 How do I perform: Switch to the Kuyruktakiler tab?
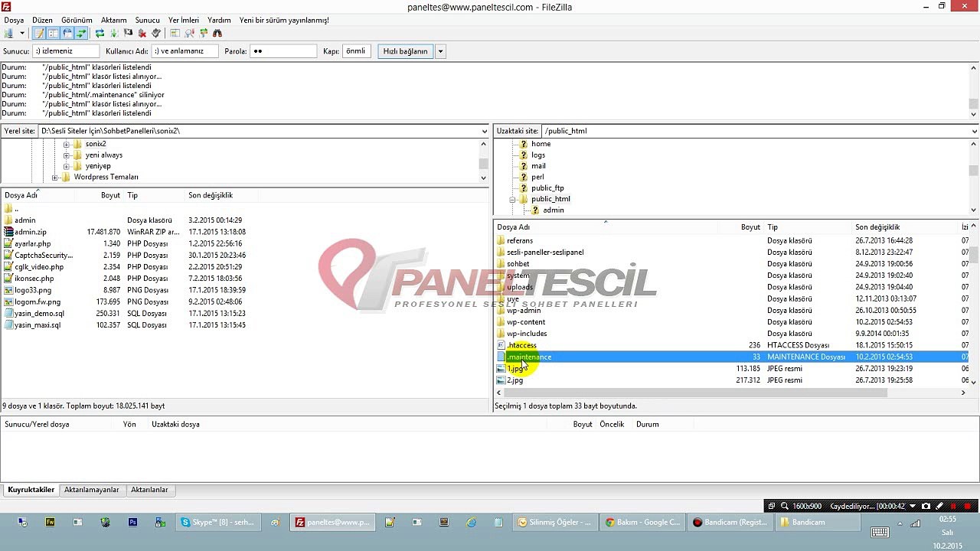31,490
